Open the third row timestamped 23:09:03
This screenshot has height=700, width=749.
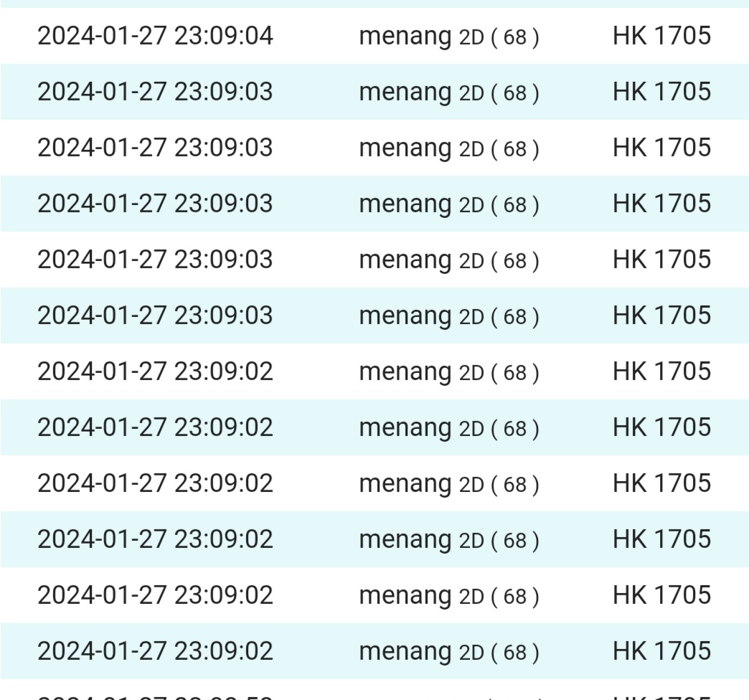point(155,204)
